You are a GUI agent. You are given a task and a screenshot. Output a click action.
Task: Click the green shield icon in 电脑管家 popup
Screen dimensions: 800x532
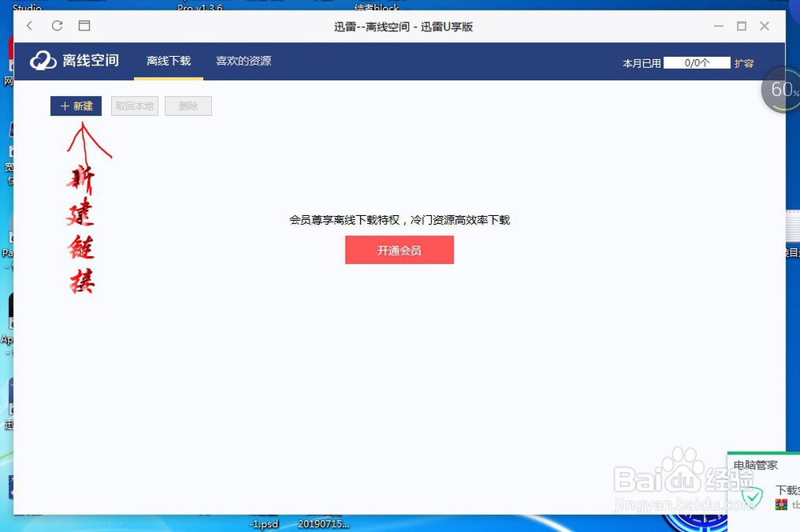[752, 498]
